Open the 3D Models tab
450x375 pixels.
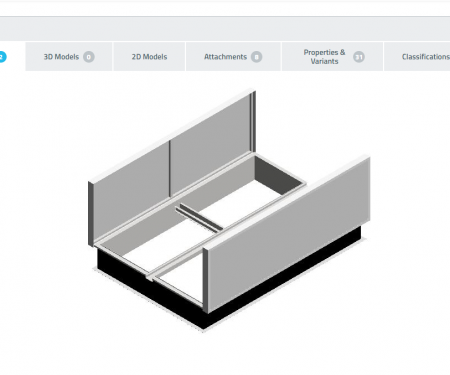pos(69,57)
